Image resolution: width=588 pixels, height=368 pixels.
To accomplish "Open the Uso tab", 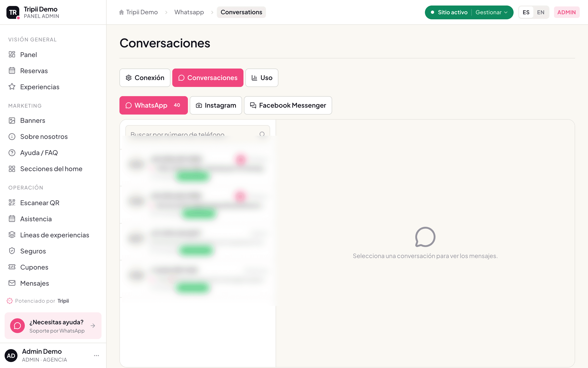I will 262,78.
